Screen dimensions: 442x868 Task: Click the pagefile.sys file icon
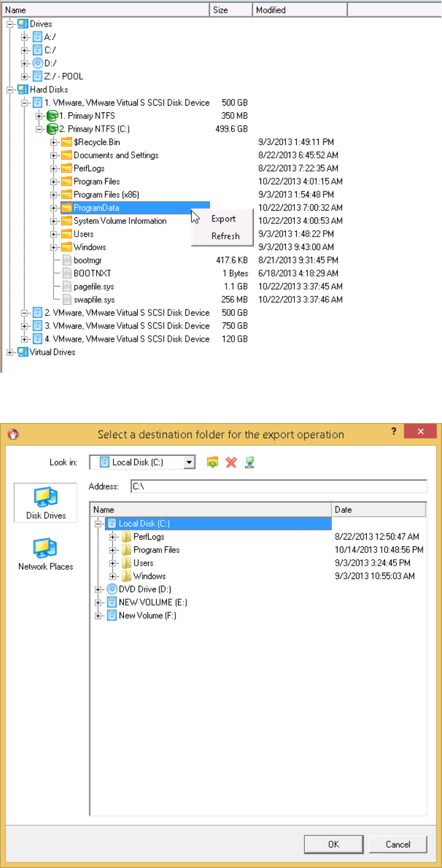coord(66,287)
